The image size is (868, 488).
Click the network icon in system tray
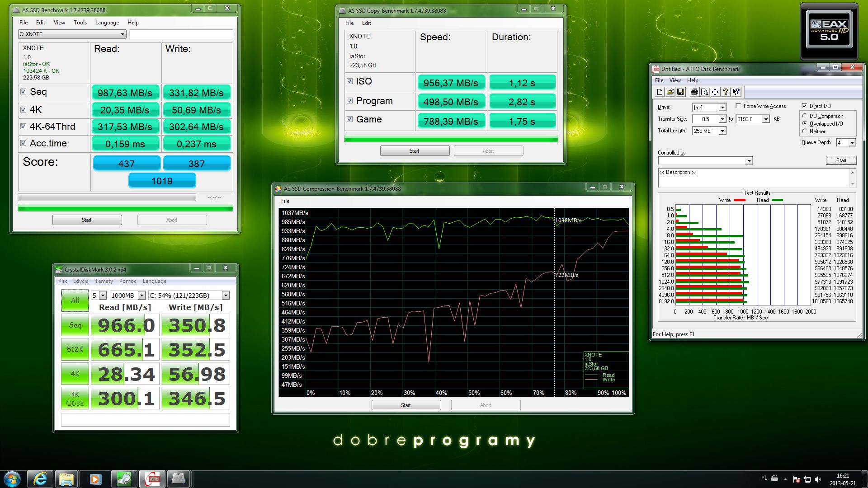point(807,479)
